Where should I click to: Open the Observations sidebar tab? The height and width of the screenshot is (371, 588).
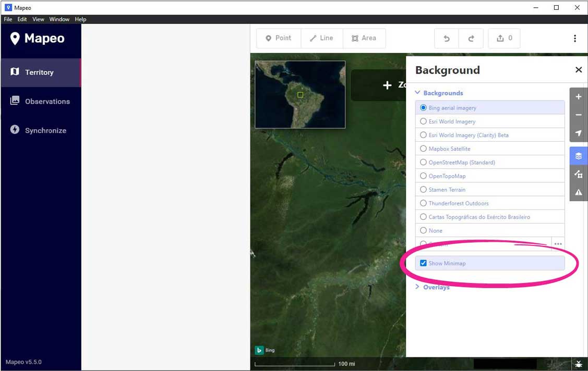click(41, 101)
